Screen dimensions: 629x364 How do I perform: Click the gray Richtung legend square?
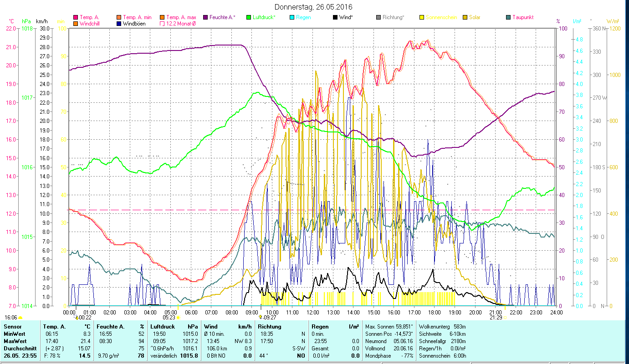point(378,17)
